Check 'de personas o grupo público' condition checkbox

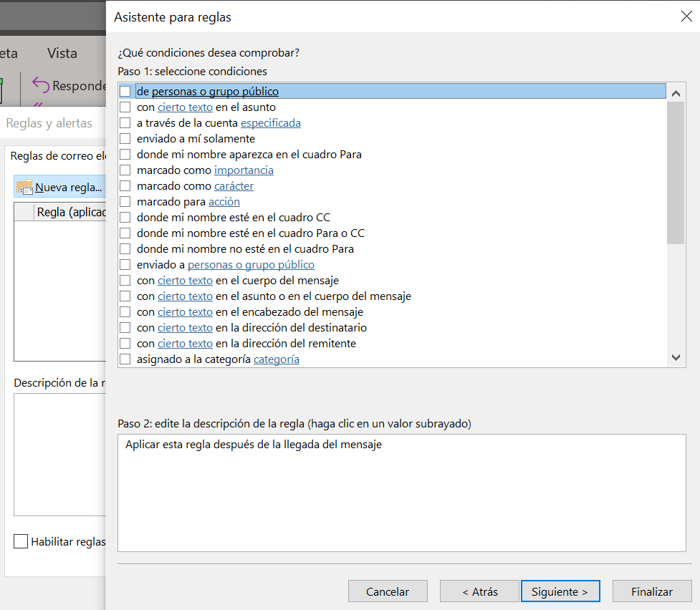[x=125, y=91]
